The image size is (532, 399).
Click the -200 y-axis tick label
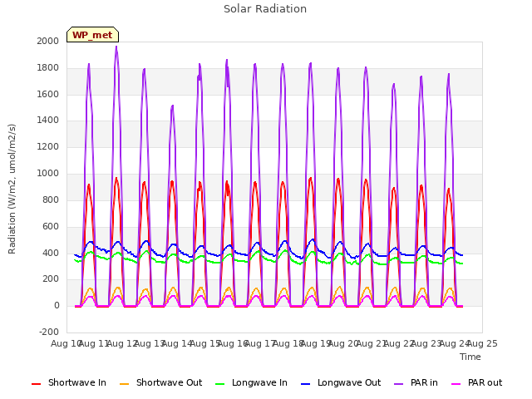[x=49, y=332]
